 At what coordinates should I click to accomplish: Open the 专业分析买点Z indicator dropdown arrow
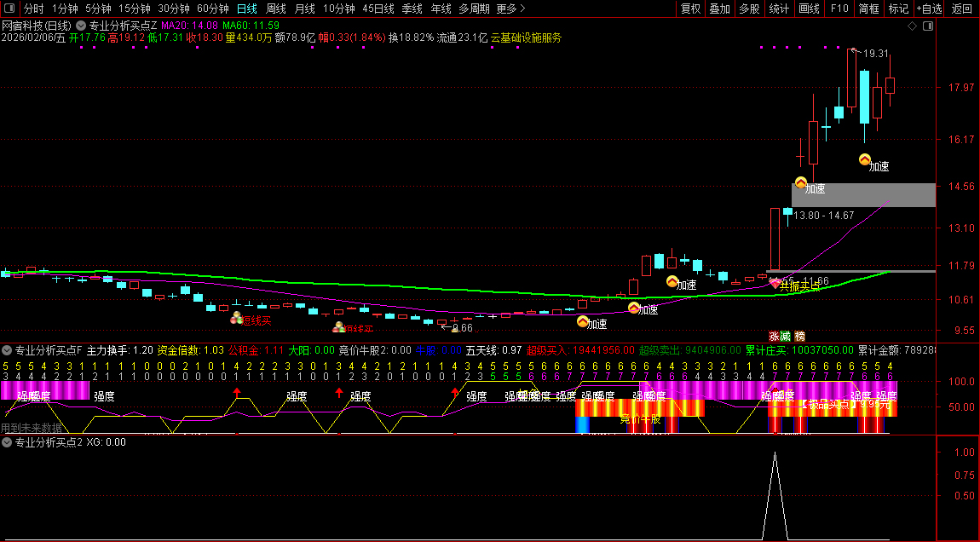81,26
